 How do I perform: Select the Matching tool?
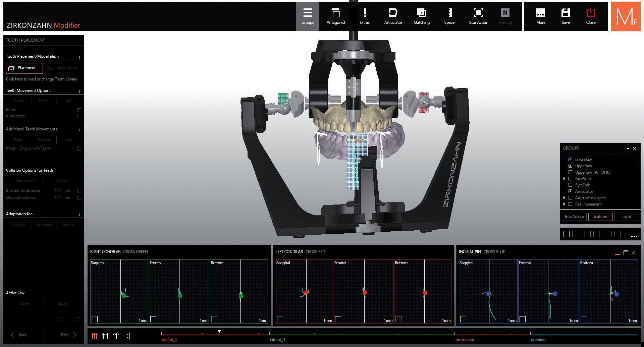[x=421, y=16]
